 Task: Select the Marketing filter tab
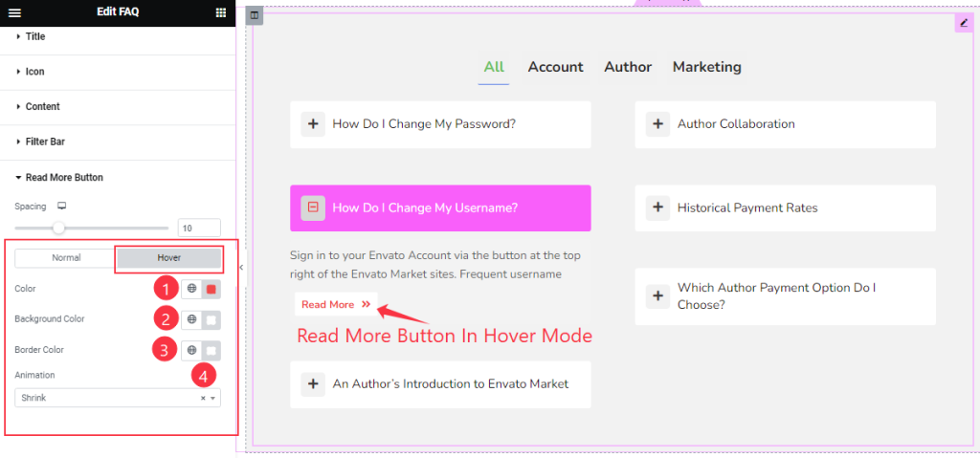point(707,67)
